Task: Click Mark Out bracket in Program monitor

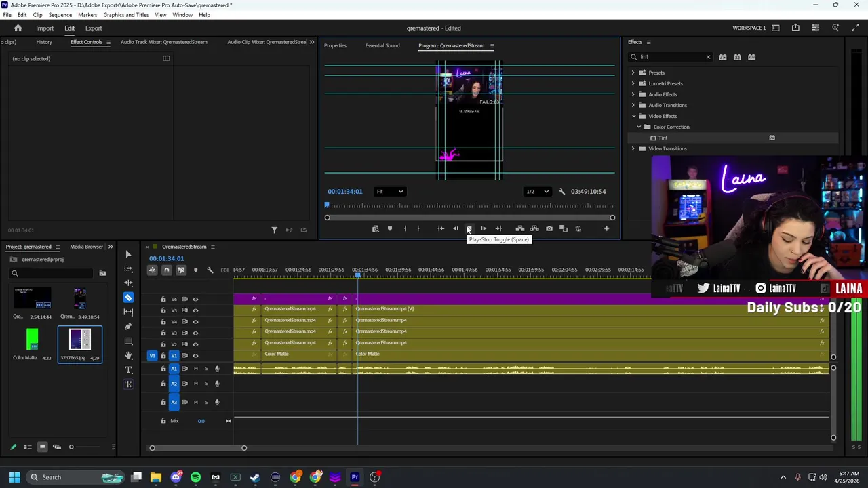Action: coord(418,228)
